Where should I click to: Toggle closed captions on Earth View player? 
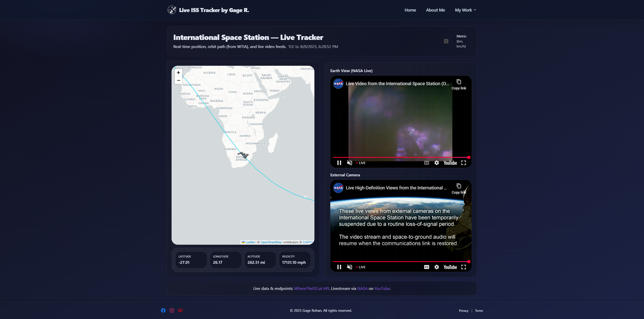[426, 163]
